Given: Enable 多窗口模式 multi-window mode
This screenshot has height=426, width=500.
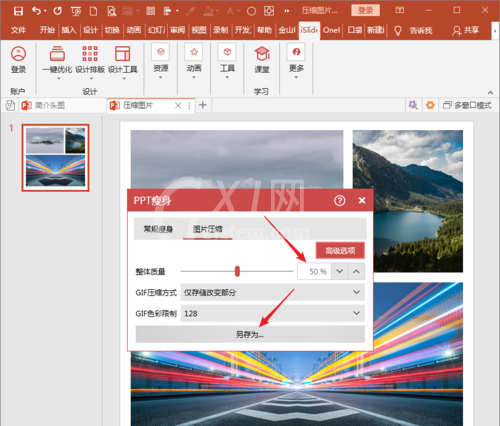Looking at the screenshot, I should click(467, 105).
